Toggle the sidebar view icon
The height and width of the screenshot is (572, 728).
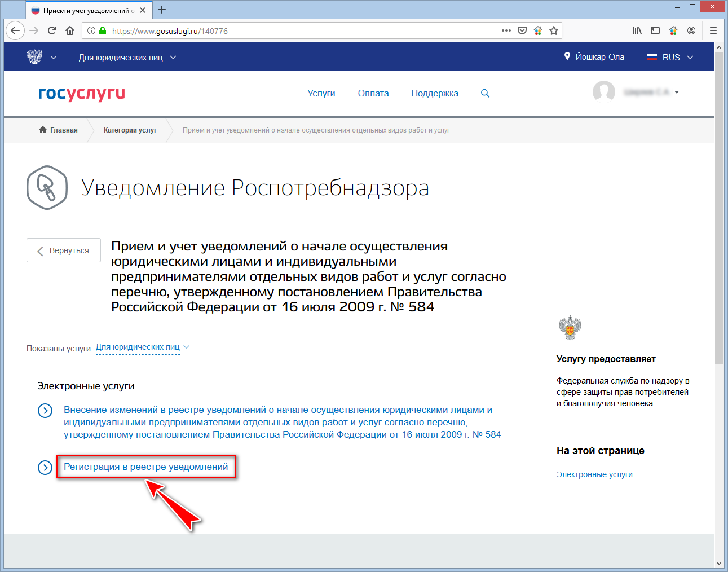(655, 30)
